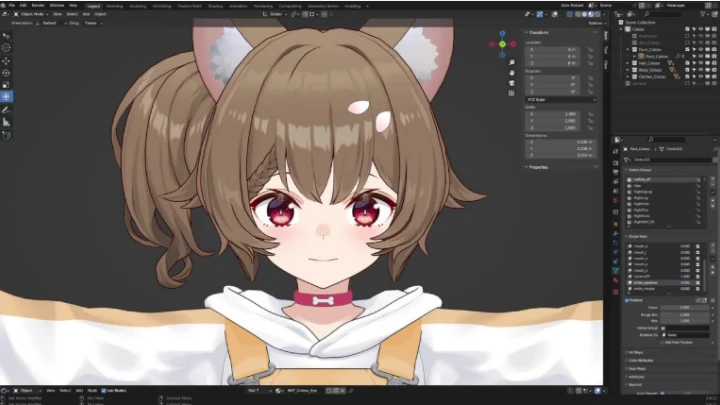
Task: Click the Select Box tweak tool icon
Action: [x=6, y=36]
